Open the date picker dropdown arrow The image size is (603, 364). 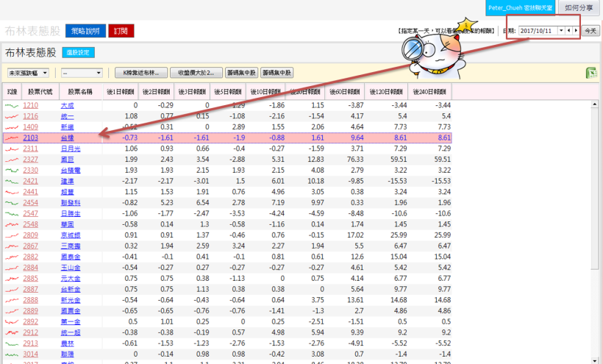[x=562, y=31]
